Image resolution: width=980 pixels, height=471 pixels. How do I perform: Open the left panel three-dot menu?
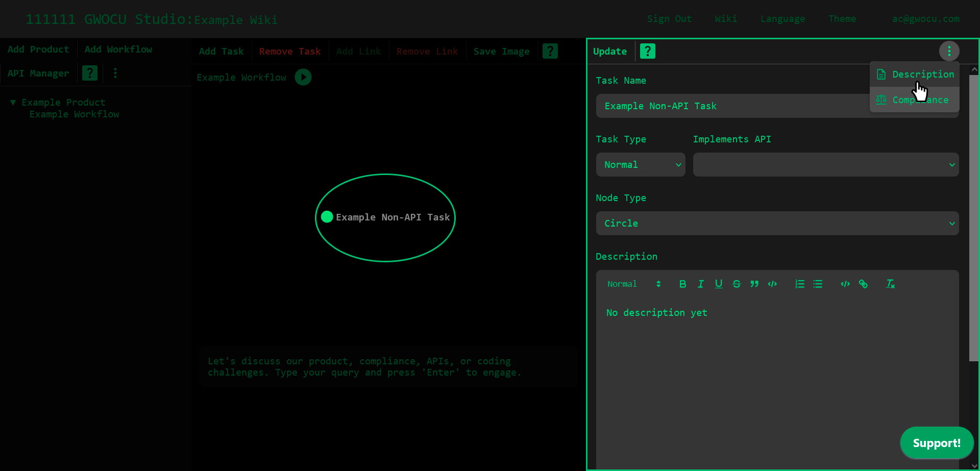point(115,73)
